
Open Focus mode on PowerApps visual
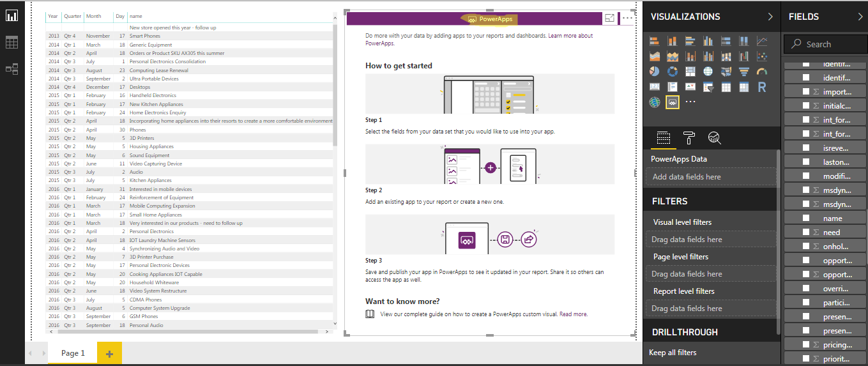tap(609, 19)
